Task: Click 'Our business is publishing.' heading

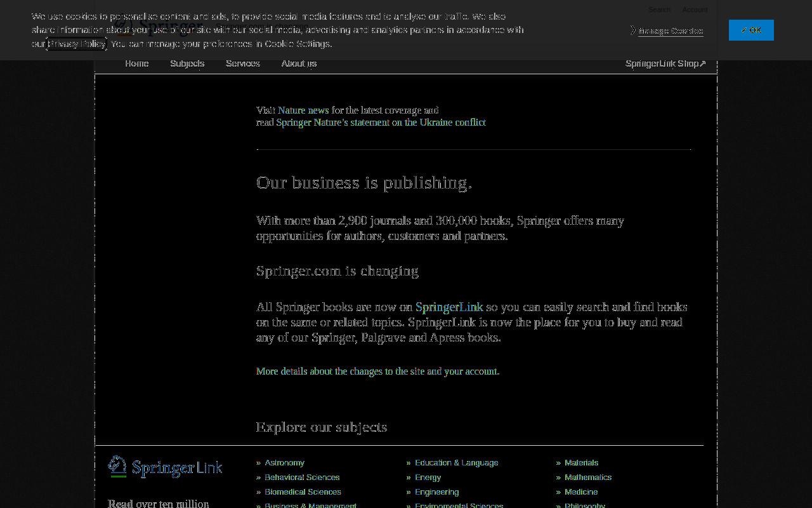Action: [x=364, y=182]
